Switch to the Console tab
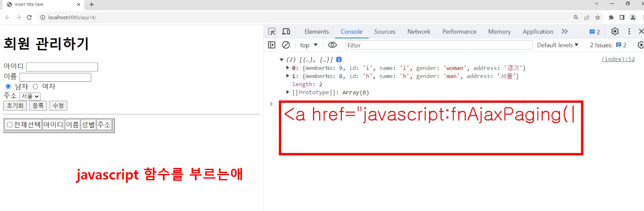The image size is (644, 211). pyautogui.click(x=351, y=32)
